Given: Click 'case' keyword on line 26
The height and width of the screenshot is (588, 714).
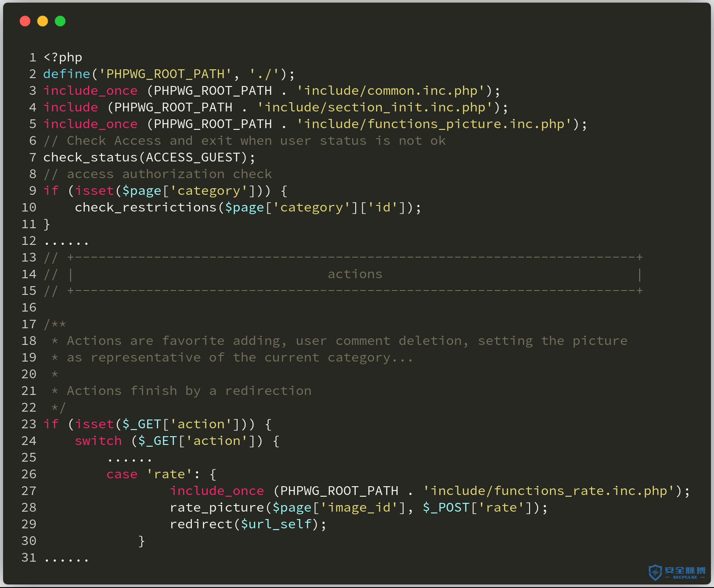Looking at the screenshot, I should pyautogui.click(x=122, y=474).
